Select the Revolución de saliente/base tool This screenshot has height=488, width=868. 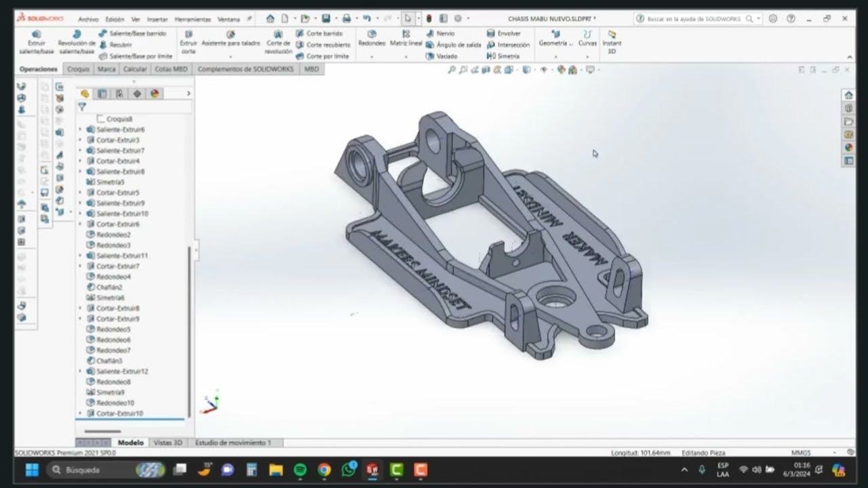click(x=77, y=42)
